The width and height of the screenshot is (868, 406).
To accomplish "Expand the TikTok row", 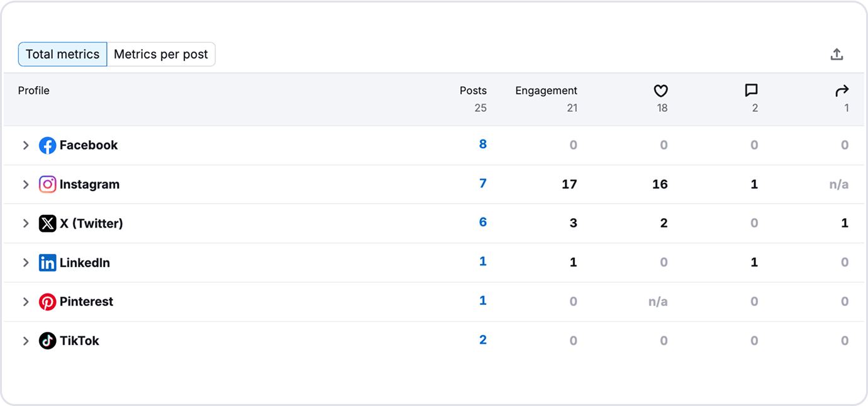I will click(x=26, y=340).
